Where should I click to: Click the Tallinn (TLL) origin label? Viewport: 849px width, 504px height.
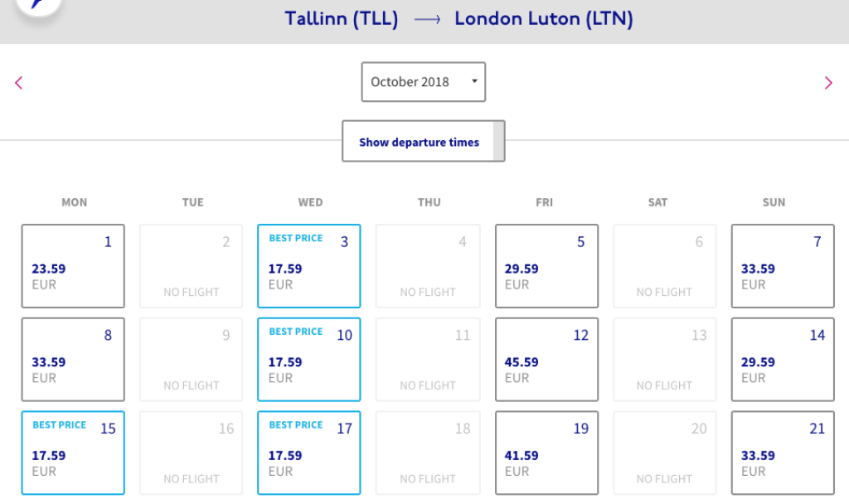tap(341, 19)
